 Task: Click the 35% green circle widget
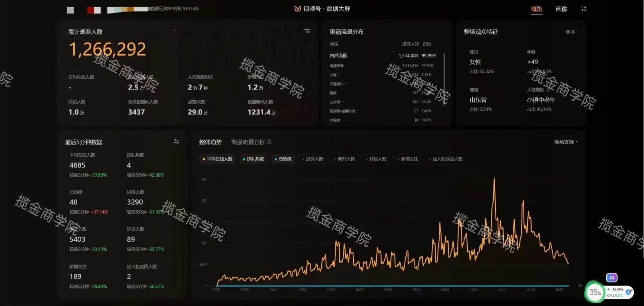[595, 292]
